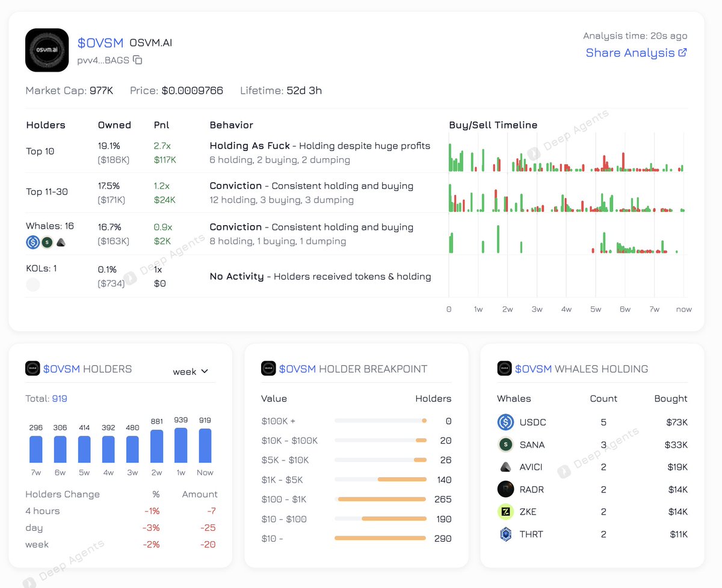Screen dimensions: 722x588
Task: Click the Now holders bar showing 919
Action: pyautogui.click(x=205, y=445)
